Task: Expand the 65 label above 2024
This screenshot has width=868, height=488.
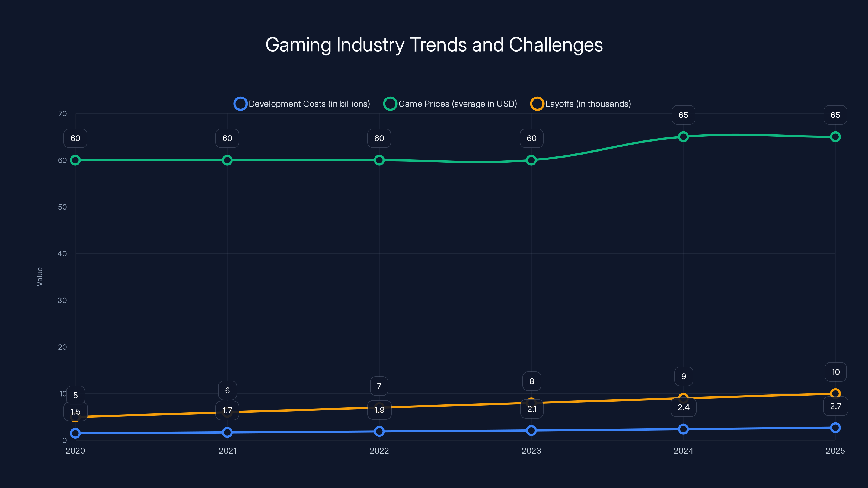Action: pos(683,115)
